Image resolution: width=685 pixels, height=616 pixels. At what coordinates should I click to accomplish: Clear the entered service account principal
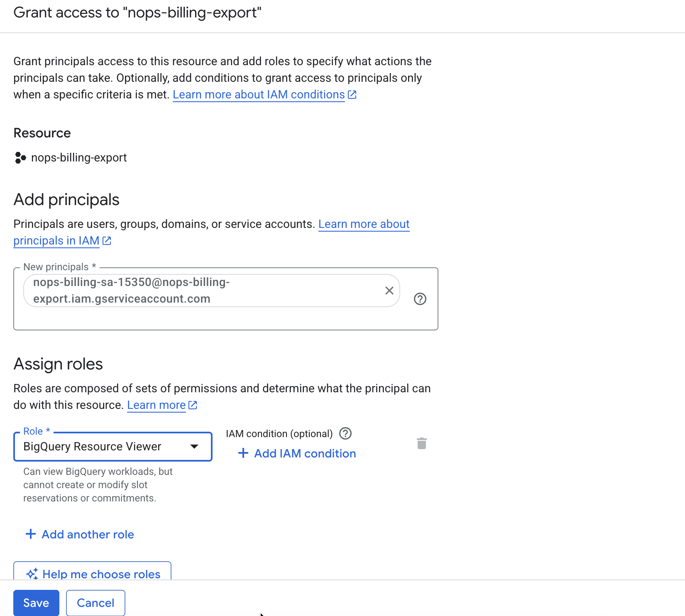389,291
